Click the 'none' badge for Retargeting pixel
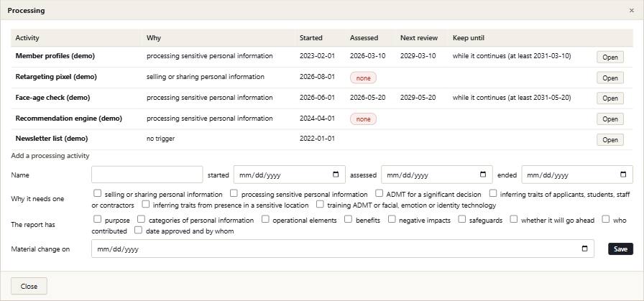Image resolution: width=644 pixels, height=301 pixels. [x=363, y=78]
